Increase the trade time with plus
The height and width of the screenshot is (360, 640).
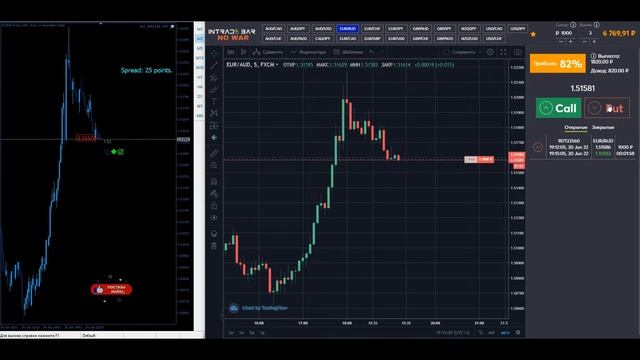(x=594, y=42)
